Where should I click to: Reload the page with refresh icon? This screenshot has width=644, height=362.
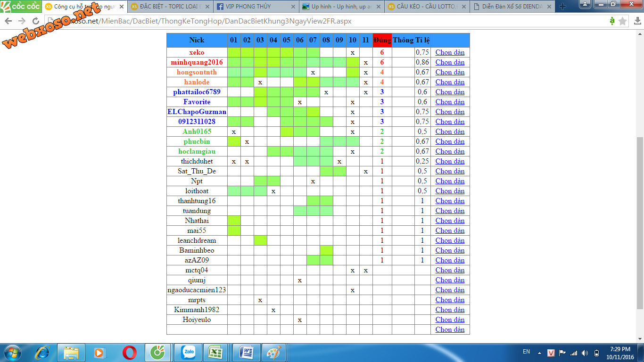36,21
